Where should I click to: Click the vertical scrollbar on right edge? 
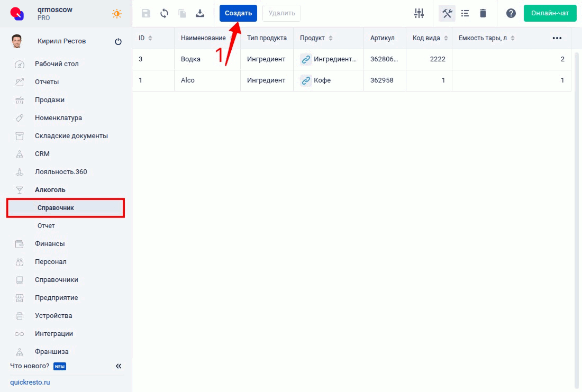pyautogui.click(x=576, y=212)
